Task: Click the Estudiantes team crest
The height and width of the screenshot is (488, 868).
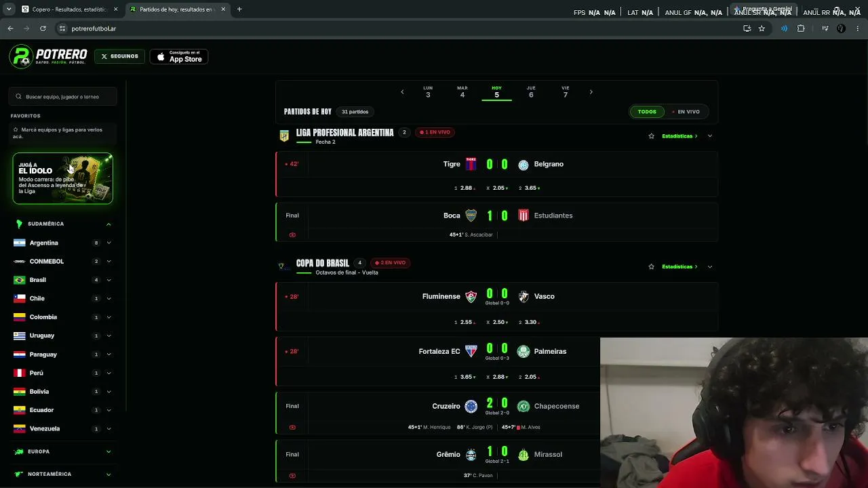Action: point(524,216)
